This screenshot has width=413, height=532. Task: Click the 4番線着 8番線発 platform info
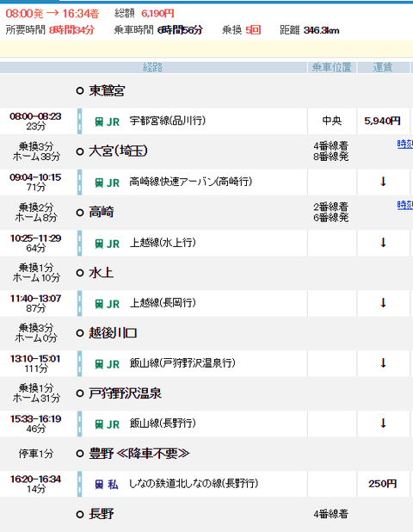click(331, 152)
